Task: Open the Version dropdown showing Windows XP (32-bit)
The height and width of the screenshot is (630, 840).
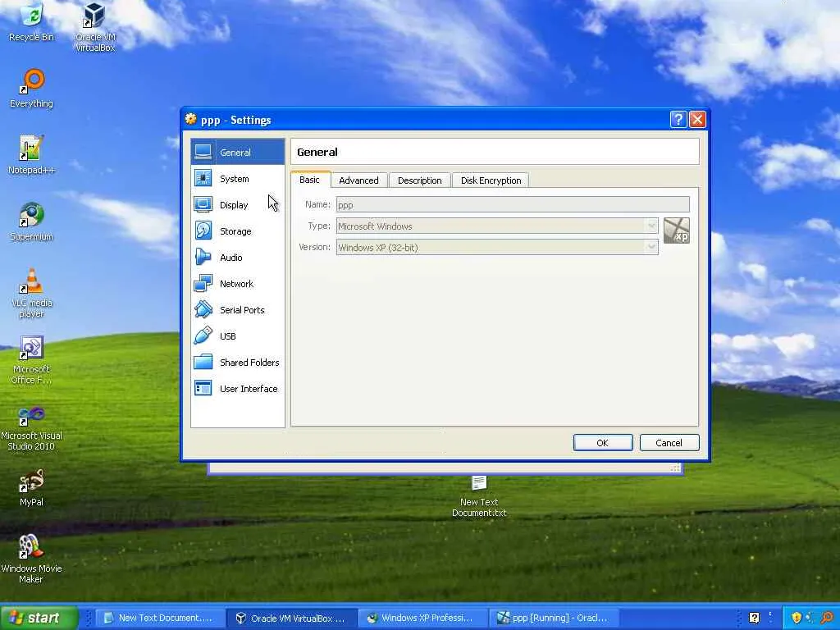Action: point(497,247)
